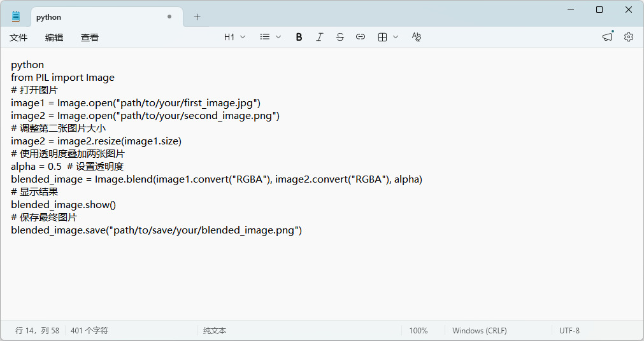Add a new tab with the plus button
The image size is (644, 341).
pyautogui.click(x=197, y=17)
